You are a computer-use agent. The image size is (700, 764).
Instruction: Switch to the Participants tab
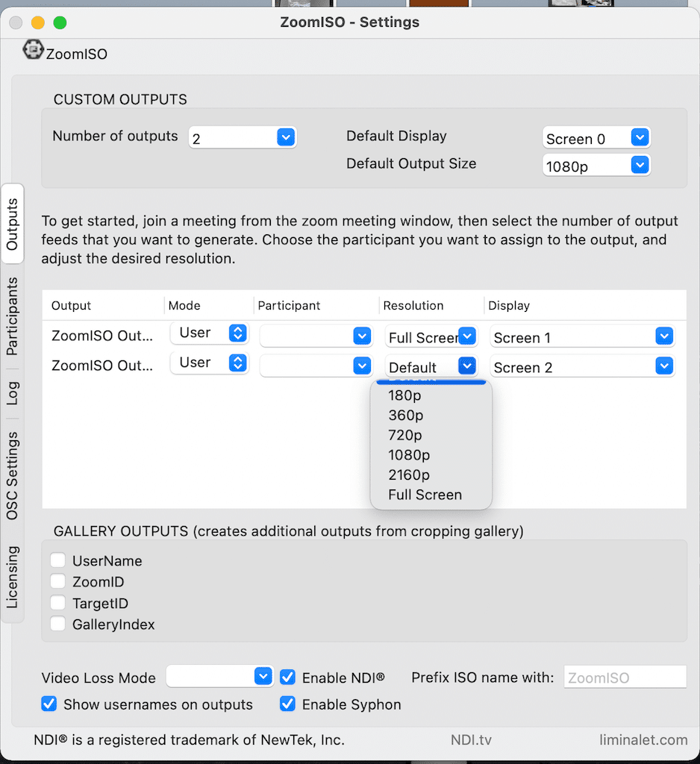click(x=12, y=316)
